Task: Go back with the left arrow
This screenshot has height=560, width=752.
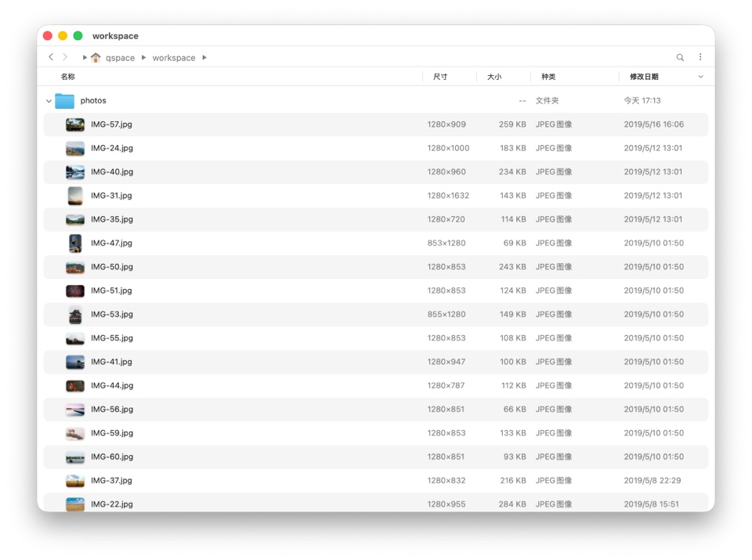Action: point(51,57)
